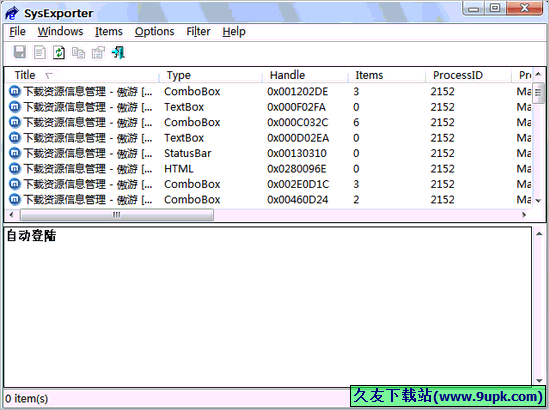The height and width of the screenshot is (410, 549).
Task: Select the HTML type cell
Action: [x=179, y=169]
